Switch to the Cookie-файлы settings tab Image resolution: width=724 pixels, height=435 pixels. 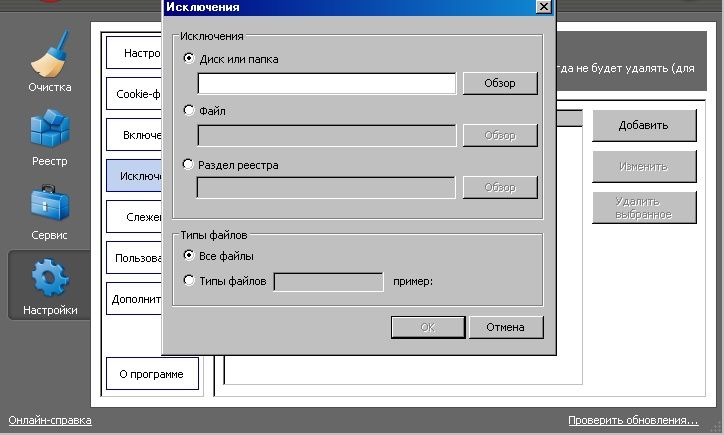pos(135,94)
